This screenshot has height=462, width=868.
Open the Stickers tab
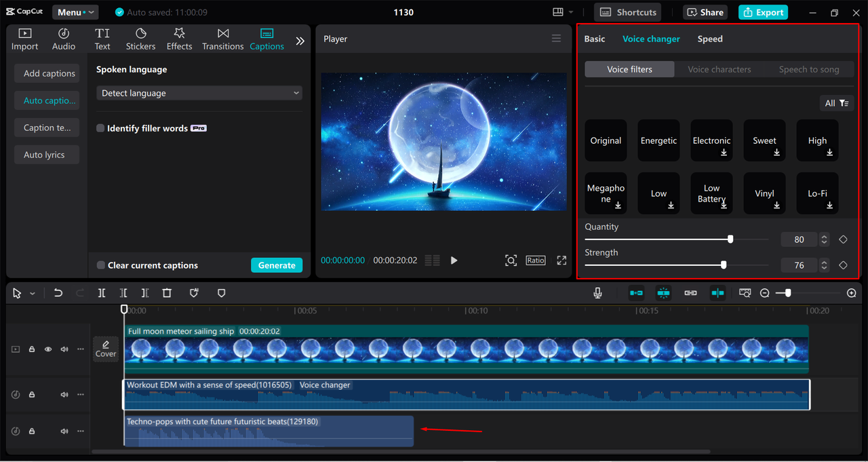[140, 39]
